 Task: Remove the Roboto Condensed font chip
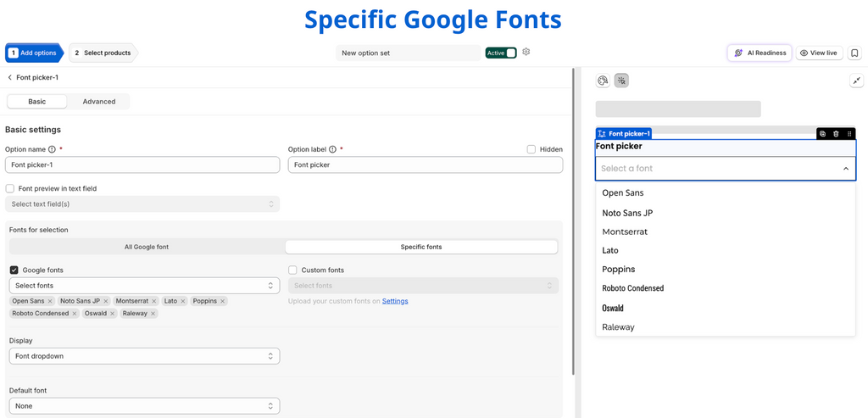click(75, 314)
